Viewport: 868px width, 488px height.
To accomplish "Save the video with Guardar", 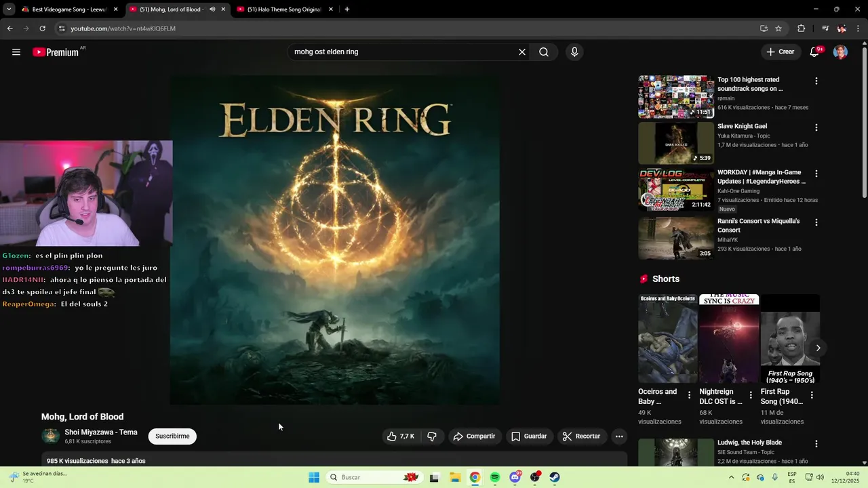I will [529, 436].
